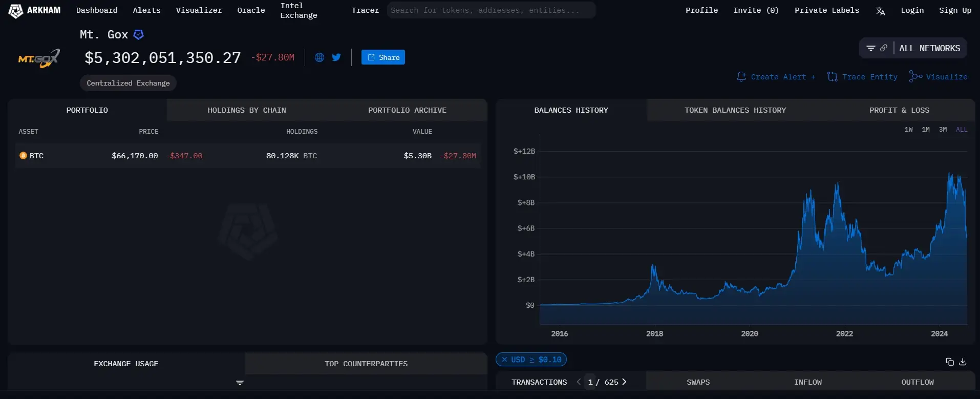
Task: Go to next transactions page
Action: 624,382
